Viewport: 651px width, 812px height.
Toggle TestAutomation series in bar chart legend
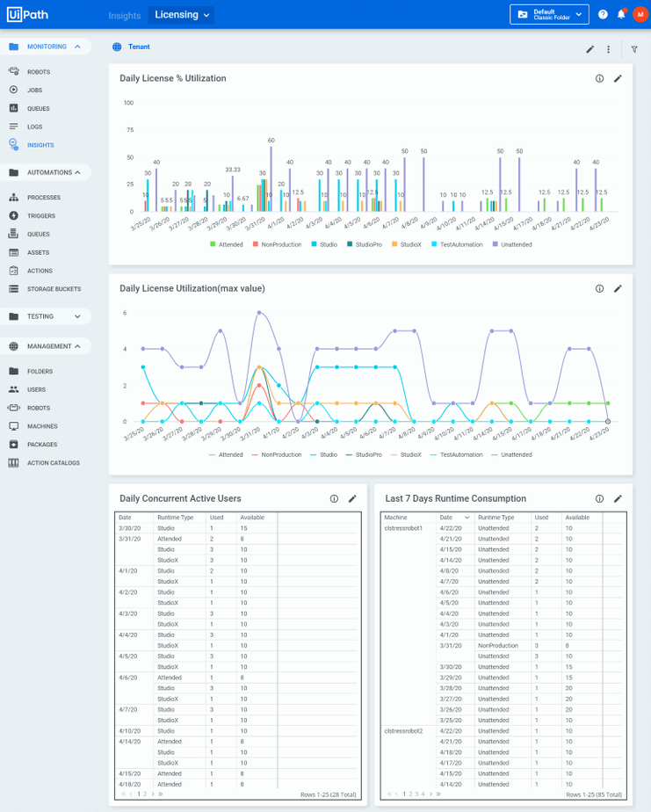[458, 244]
